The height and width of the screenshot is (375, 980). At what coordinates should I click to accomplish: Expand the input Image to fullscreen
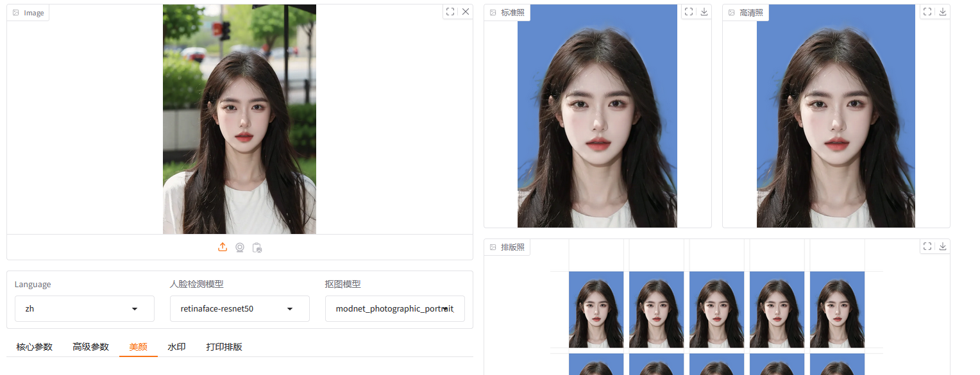(x=450, y=12)
